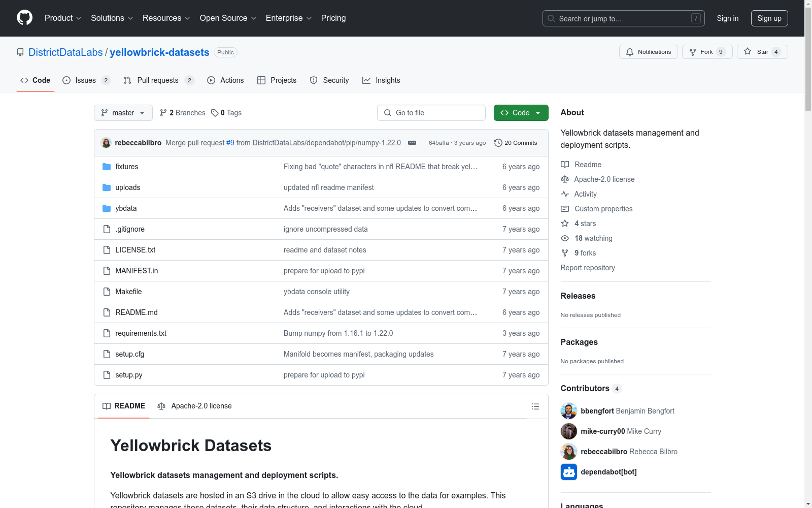Click the branch icon beside 2 Branches

click(x=163, y=113)
